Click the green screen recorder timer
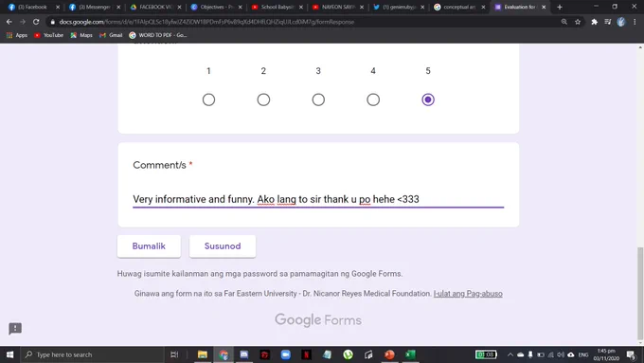This screenshot has height=363, width=644. pyautogui.click(x=486, y=354)
